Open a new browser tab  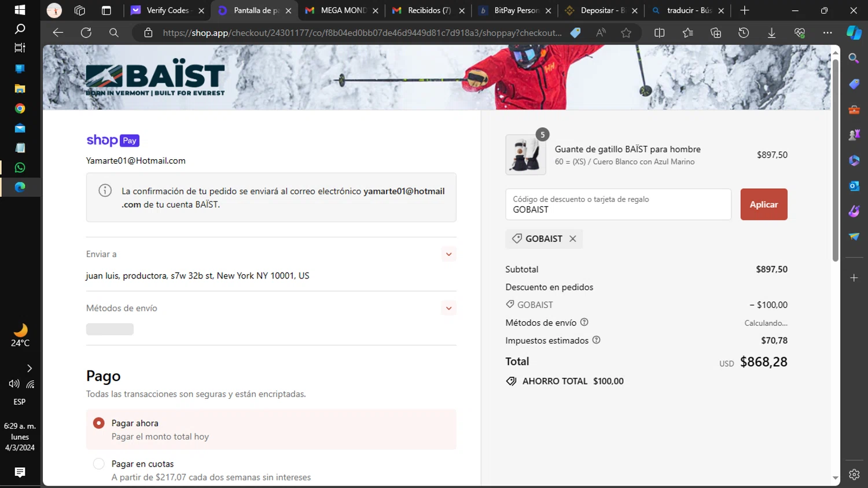click(745, 10)
